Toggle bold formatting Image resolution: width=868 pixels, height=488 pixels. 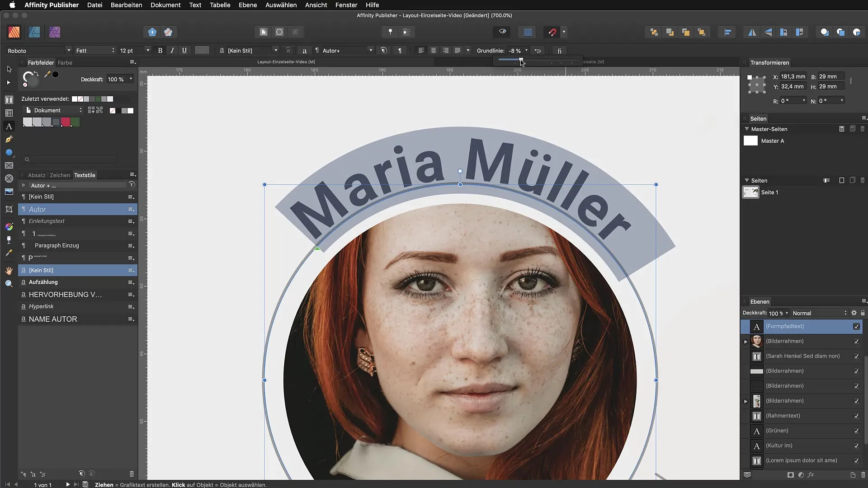tap(160, 51)
